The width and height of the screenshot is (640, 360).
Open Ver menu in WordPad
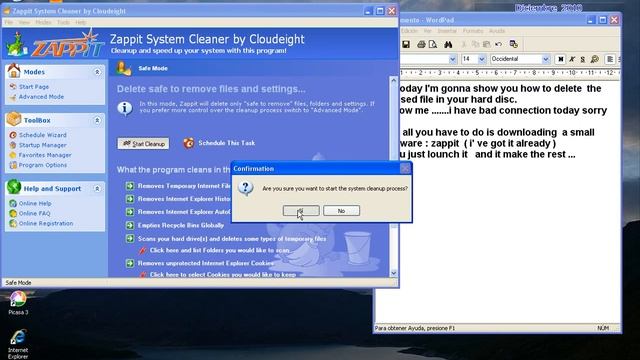(427, 31)
